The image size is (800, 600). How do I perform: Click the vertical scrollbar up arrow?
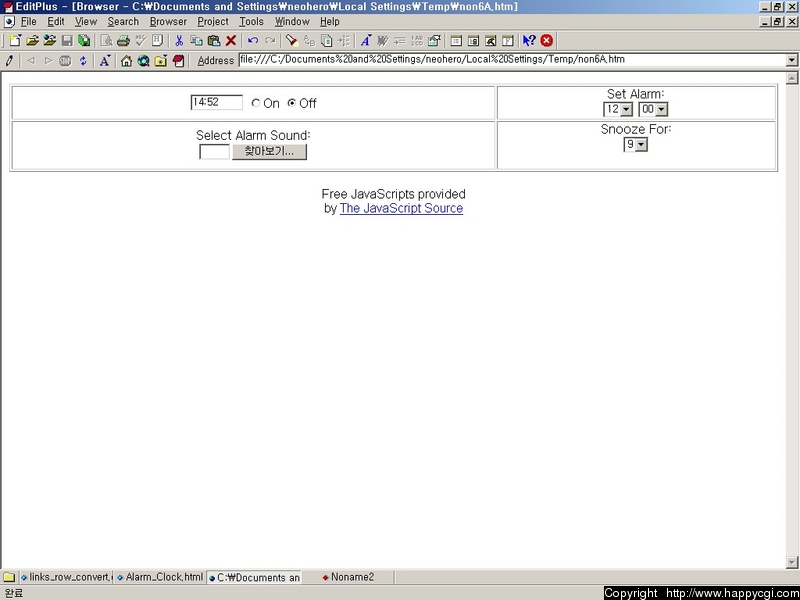792,78
